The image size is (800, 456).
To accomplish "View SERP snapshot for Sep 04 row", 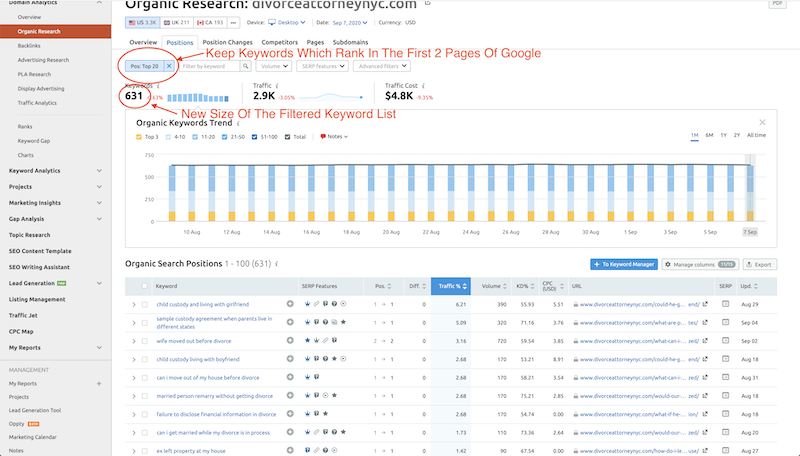I will pos(726,322).
